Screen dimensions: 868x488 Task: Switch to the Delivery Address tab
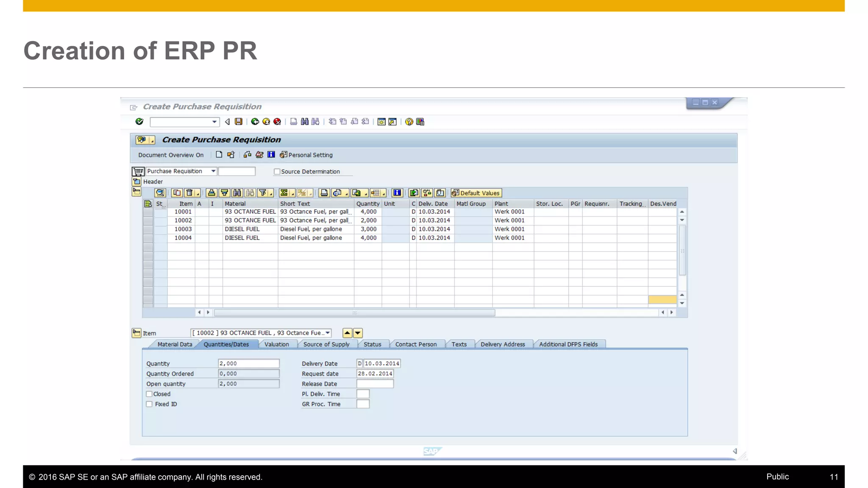tap(503, 344)
